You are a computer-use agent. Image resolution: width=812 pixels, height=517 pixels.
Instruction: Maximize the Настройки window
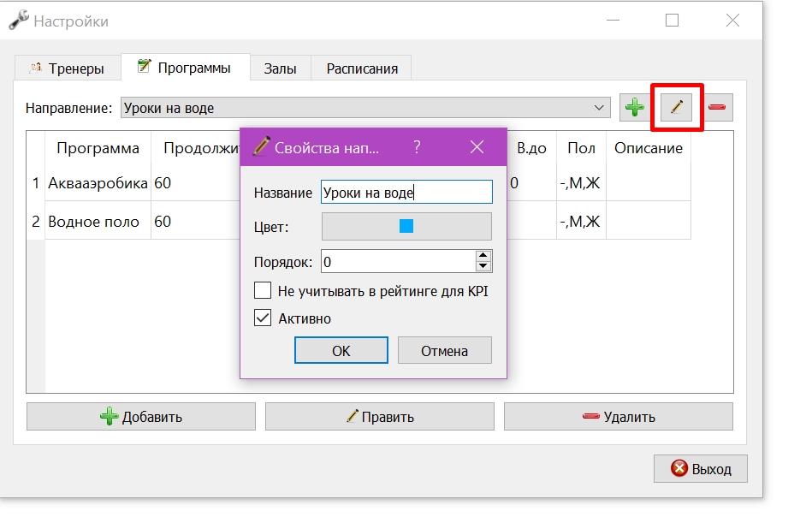673,21
